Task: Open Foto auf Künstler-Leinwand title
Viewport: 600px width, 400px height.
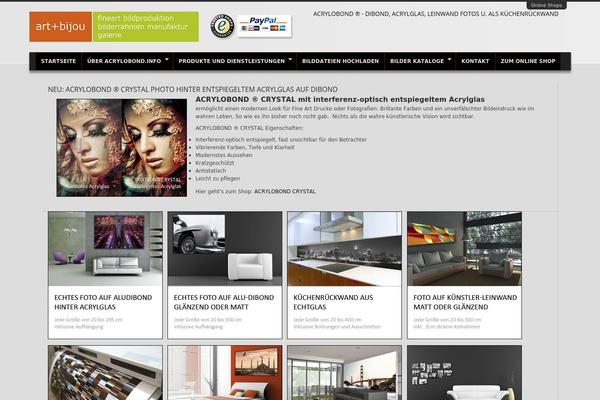Action: pyautogui.click(x=465, y=302)
